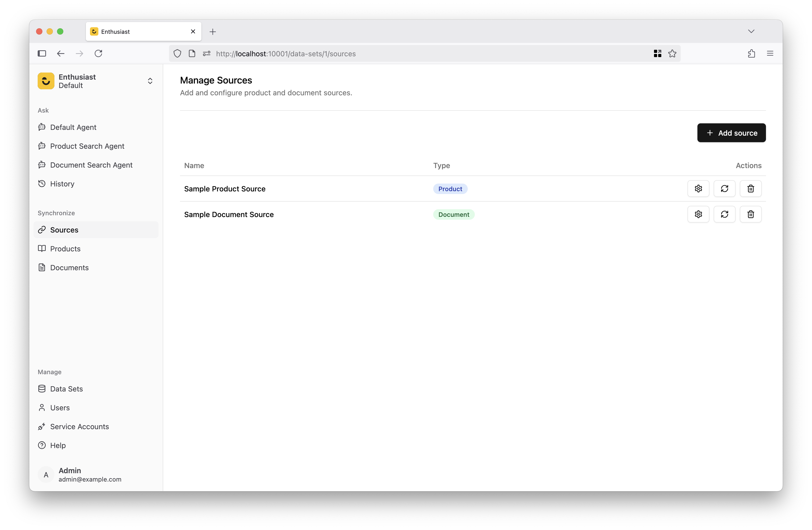
Task: Click the Add source button
Action: coord(731,133)
